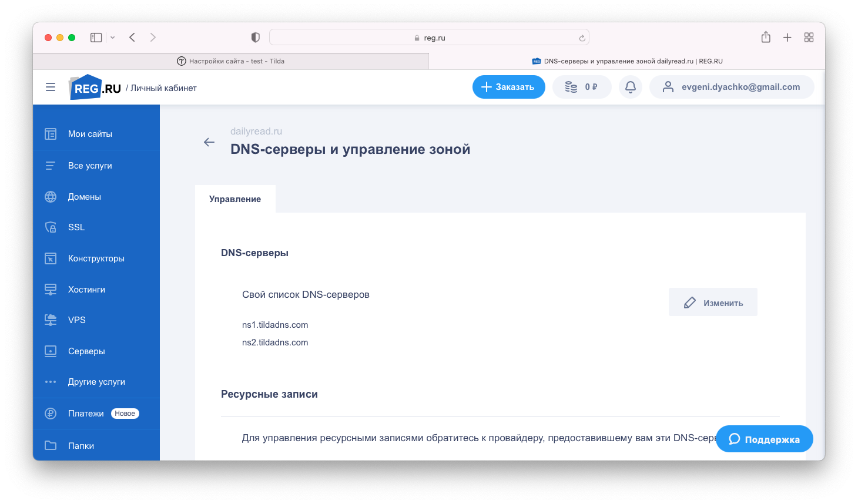858x504 pixels.
Task: Open the 0 ₽ balance widget
Action: point(582,87)
